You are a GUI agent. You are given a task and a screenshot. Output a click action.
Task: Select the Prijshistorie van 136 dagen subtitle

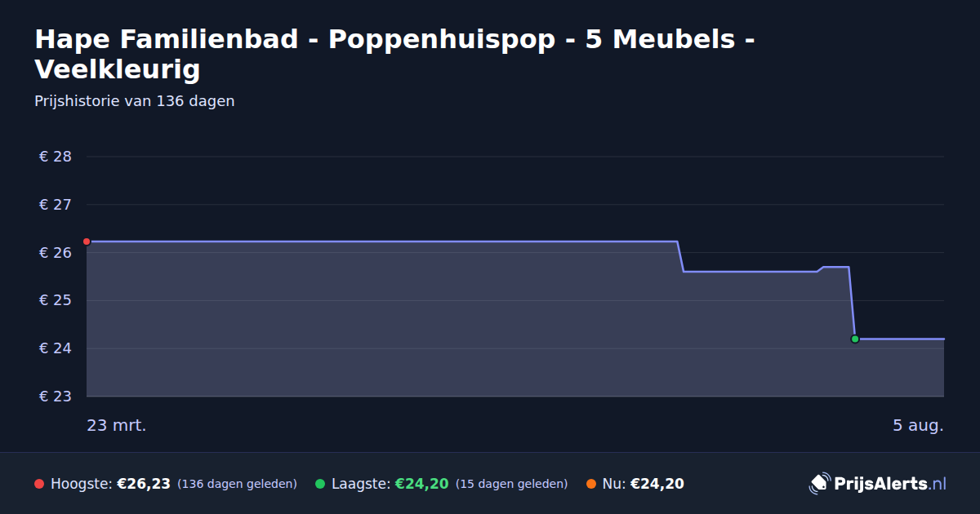[135, 101]
